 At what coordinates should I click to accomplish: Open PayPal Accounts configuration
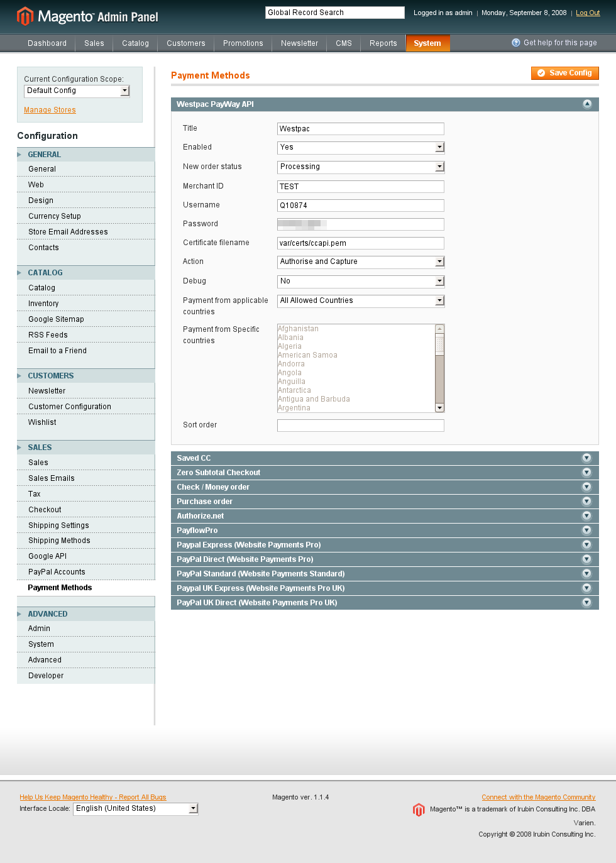(57, 572)
